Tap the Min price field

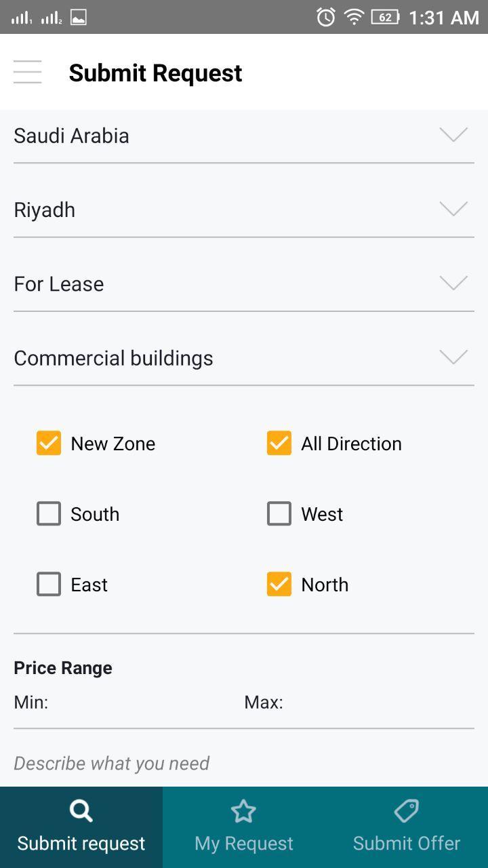tap(136, 703)
